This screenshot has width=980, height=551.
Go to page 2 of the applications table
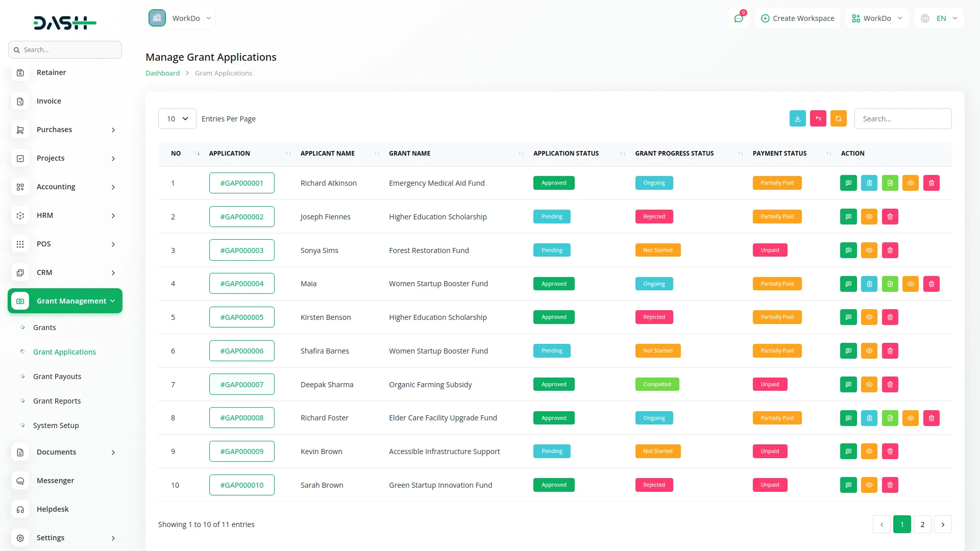tap(922, 524)
